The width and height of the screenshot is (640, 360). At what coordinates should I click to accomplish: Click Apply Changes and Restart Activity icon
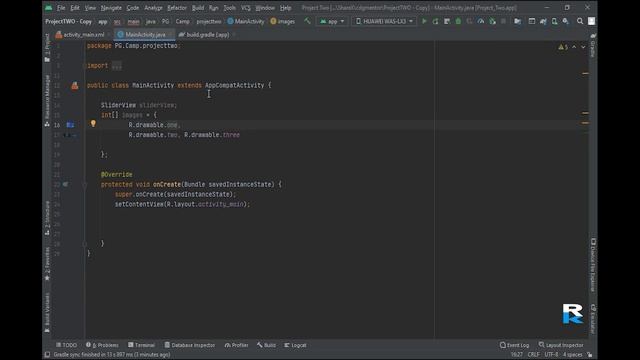pyautogui.click(x=436, y=21)
